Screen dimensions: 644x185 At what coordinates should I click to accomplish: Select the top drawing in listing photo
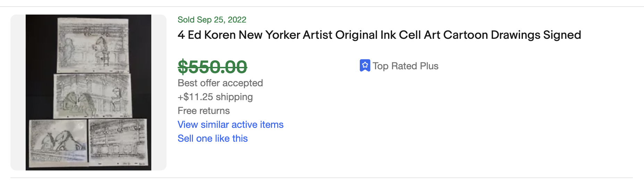point(93,44)
